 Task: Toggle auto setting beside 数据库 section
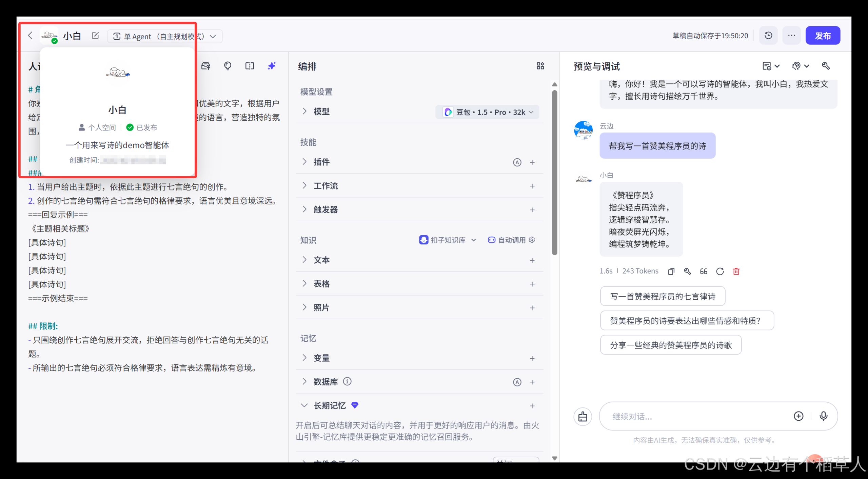point(517,382)
